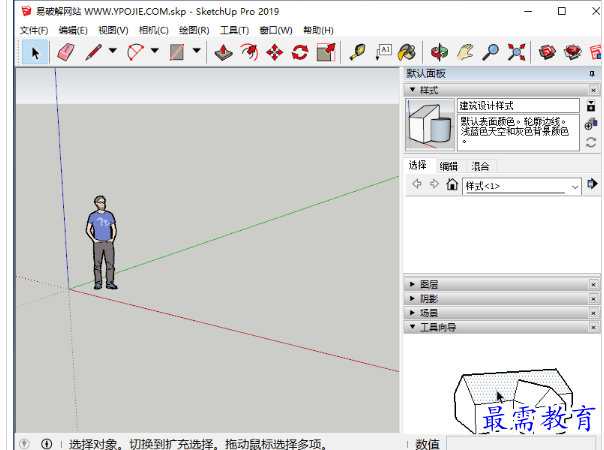The height and width of the screenshot is (450, 604).
Task: Click the show secondary selection pane icon
Action: pyautogui.click(x=591, y=105)
